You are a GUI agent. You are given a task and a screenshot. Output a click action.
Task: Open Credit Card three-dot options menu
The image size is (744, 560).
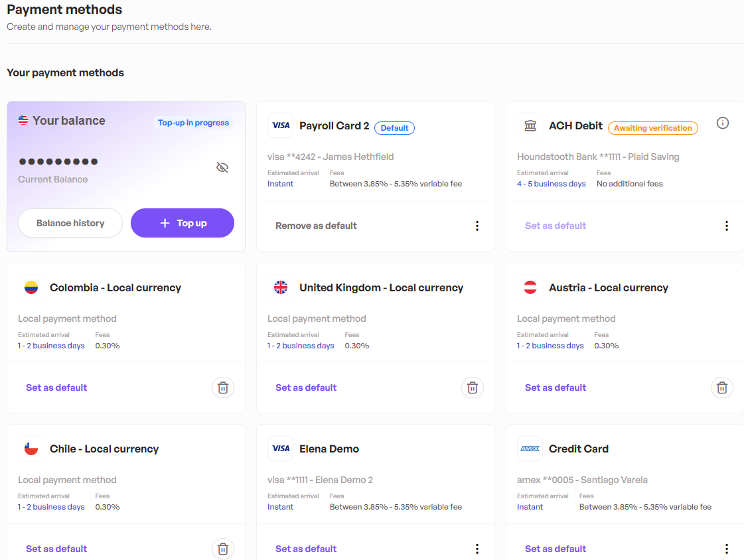[727, 549]
